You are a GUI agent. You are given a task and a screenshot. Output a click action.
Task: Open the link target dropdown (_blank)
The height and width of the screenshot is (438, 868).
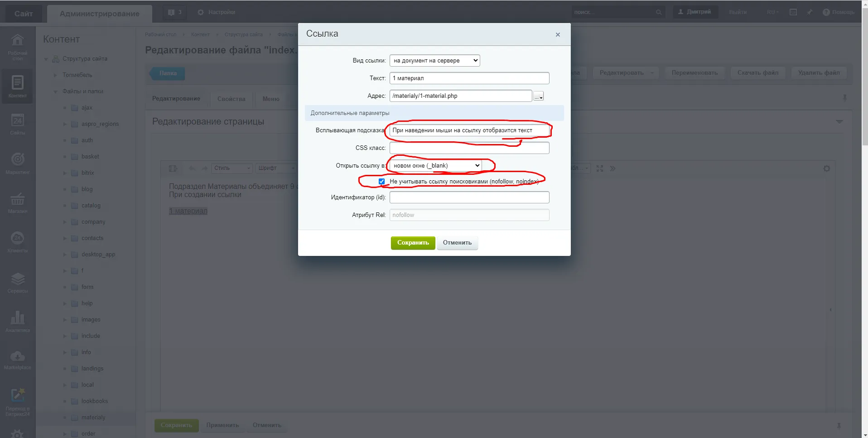tap(435, 166)
